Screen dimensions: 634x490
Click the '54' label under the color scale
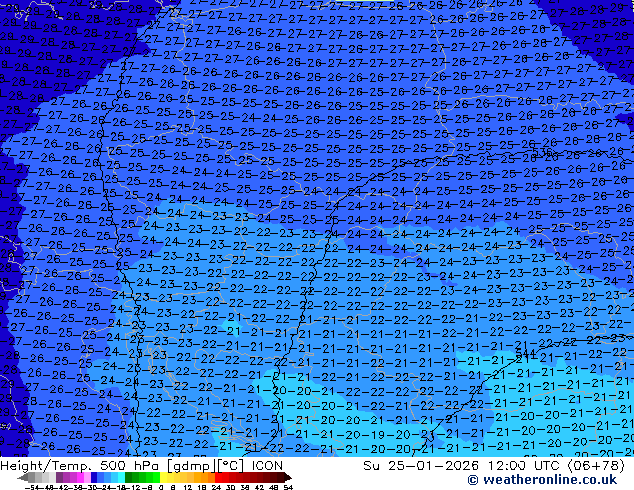pyautogui.click(x=288, y=488)
